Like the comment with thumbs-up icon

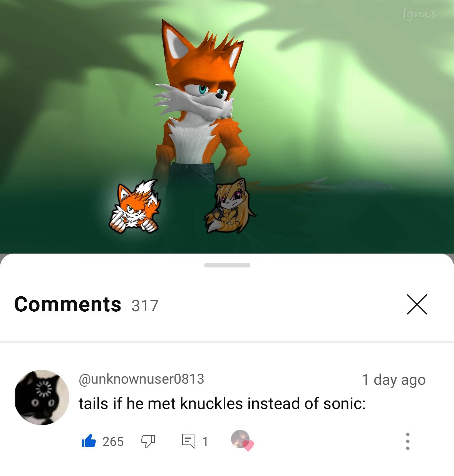(89, 441)
